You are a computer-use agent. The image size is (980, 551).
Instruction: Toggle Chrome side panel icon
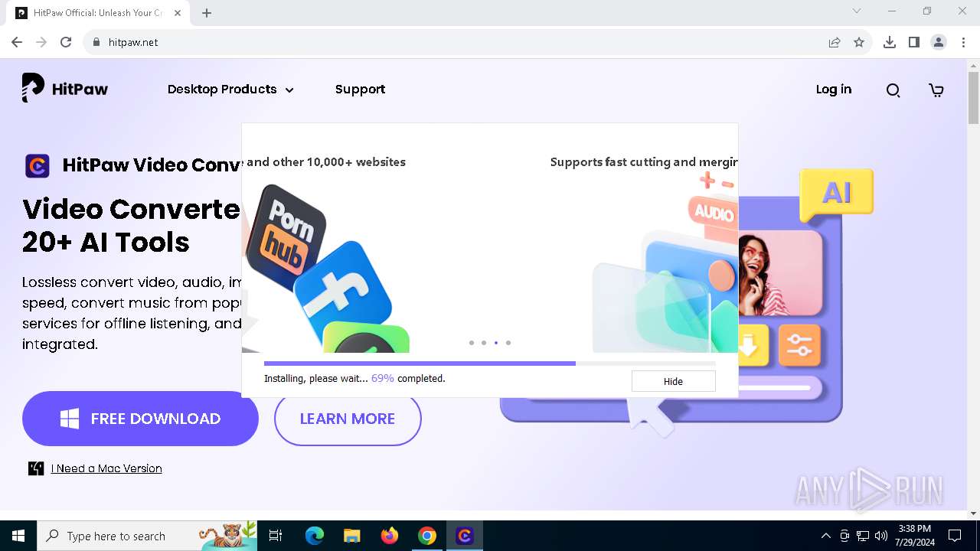click(x=914, y=42)
